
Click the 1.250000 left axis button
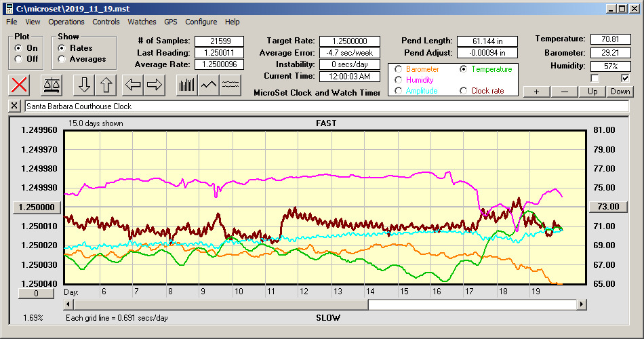point(37,207)
